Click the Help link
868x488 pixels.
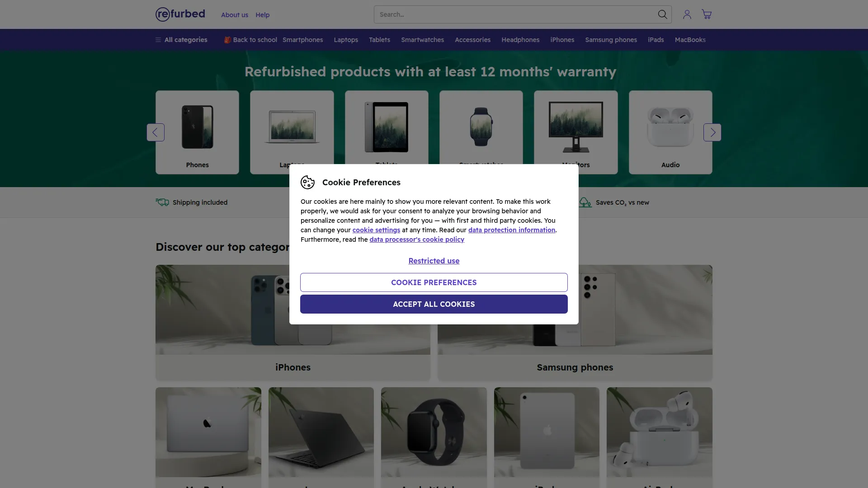[262, 15]
